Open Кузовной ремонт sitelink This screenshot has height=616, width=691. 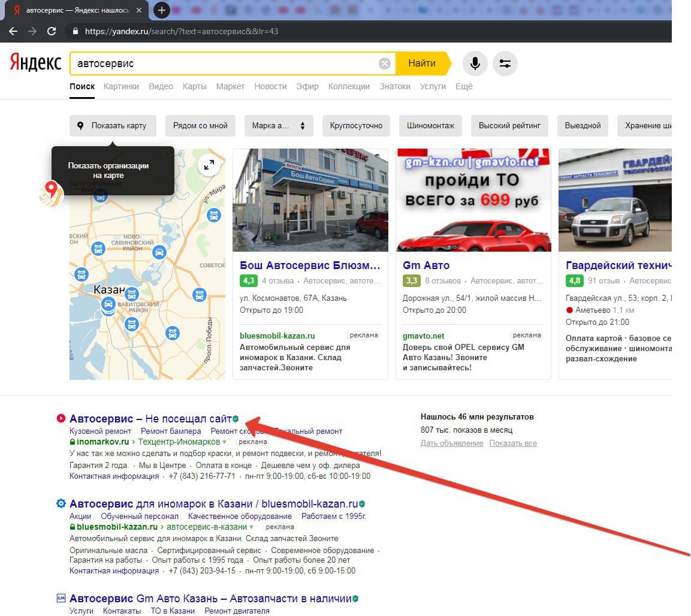point(101,431)
